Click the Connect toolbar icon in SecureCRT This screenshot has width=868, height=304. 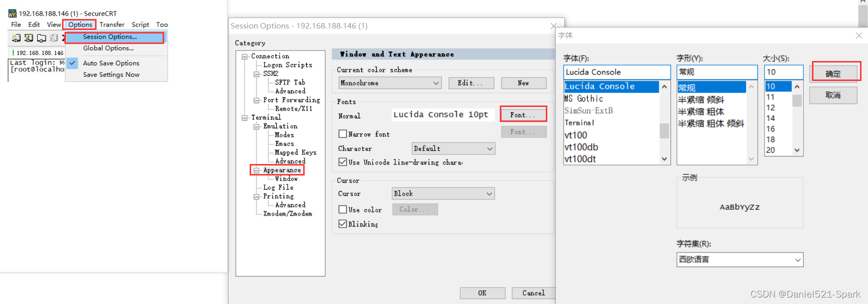pyautogui.click(x=17, y=38)
